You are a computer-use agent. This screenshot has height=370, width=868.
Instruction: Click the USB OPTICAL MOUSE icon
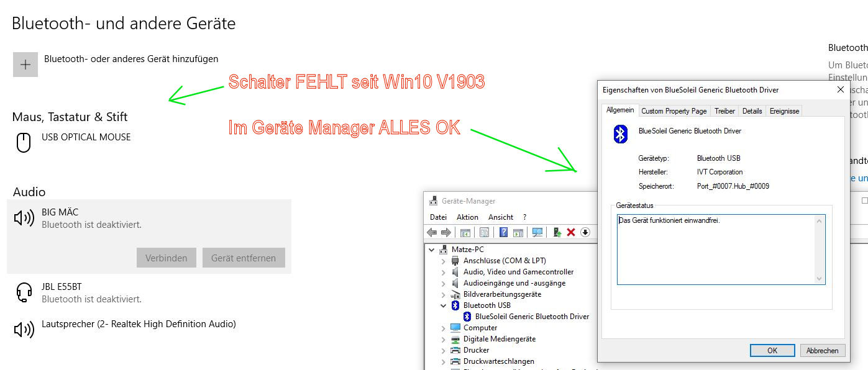tap(24, 143)
